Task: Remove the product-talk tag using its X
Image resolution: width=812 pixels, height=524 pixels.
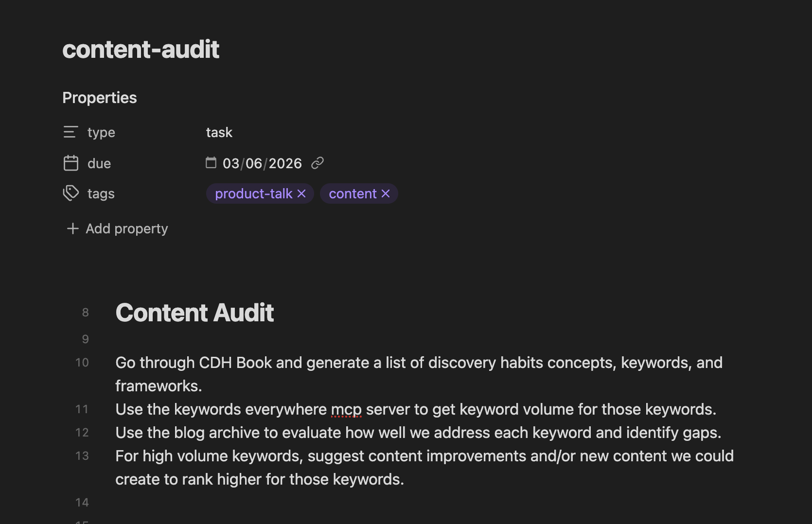Action: [301, 193]
